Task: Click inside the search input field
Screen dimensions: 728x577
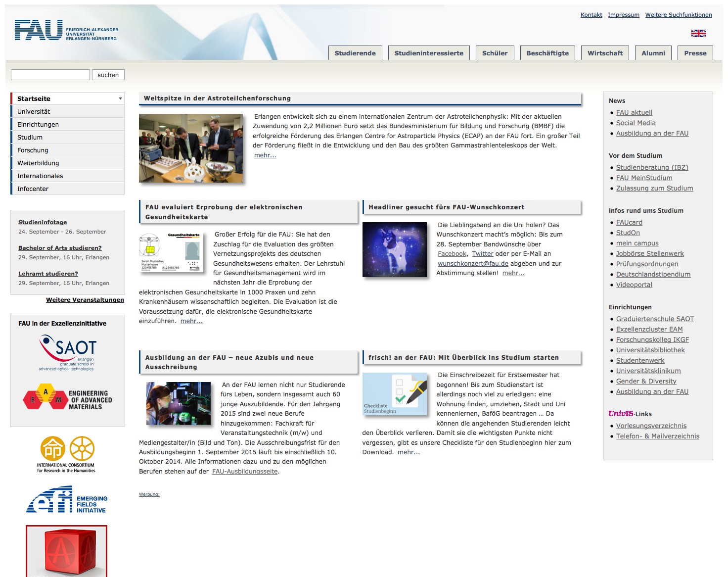Action: pyautogui.click(x=49, y=75)
